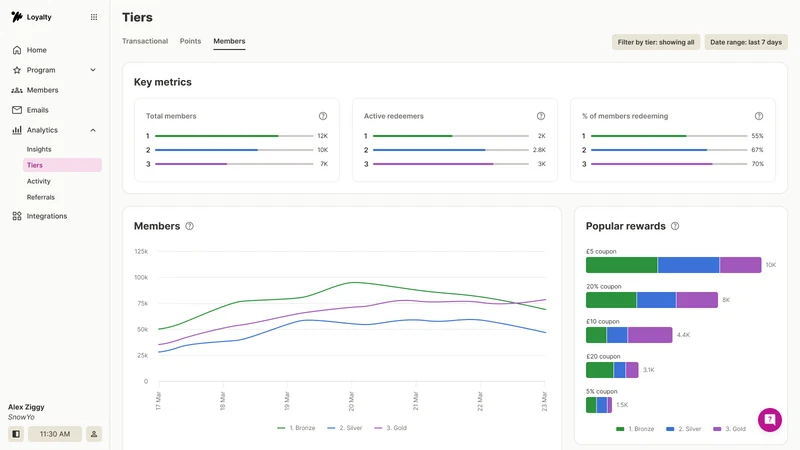
Task: Click the Home house icon
Action: tap(17, 50)
